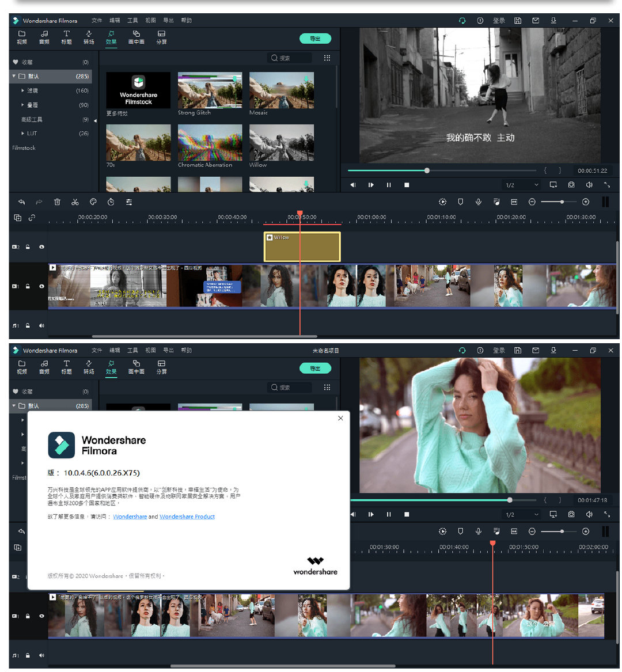Zoom in timeline with plus icon, Willow-clip window
Viewport: 622px width, 672px height.
[586, 202]
